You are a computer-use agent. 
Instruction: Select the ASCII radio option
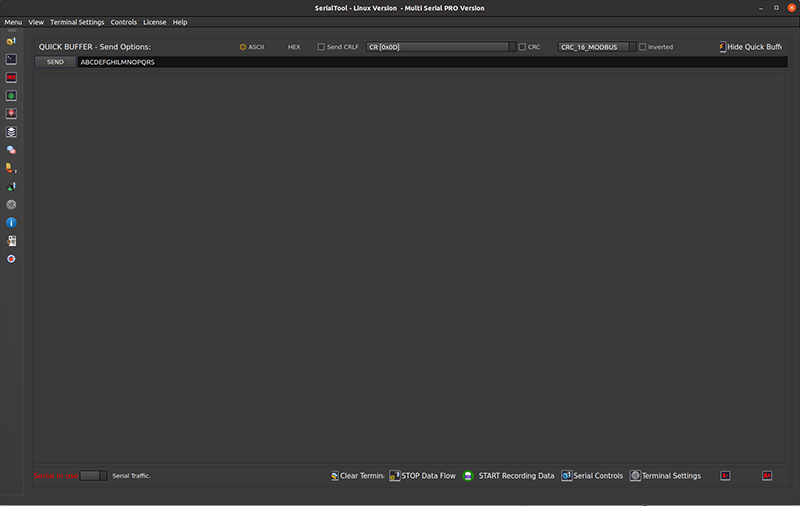252,47
